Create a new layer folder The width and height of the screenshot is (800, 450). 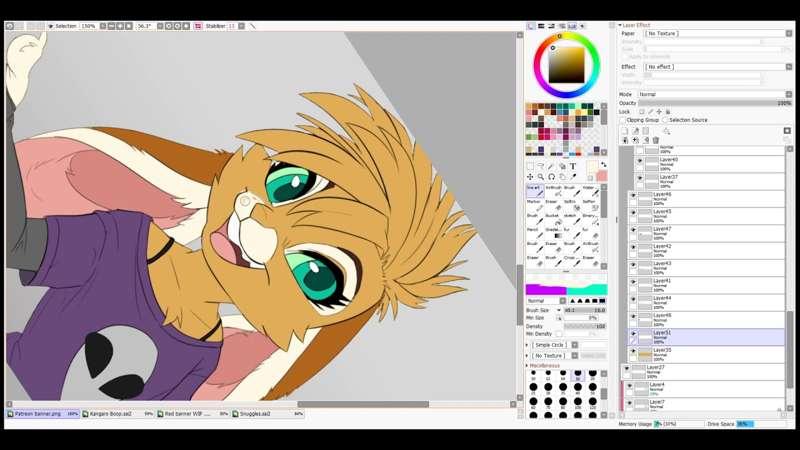point(645,131)
